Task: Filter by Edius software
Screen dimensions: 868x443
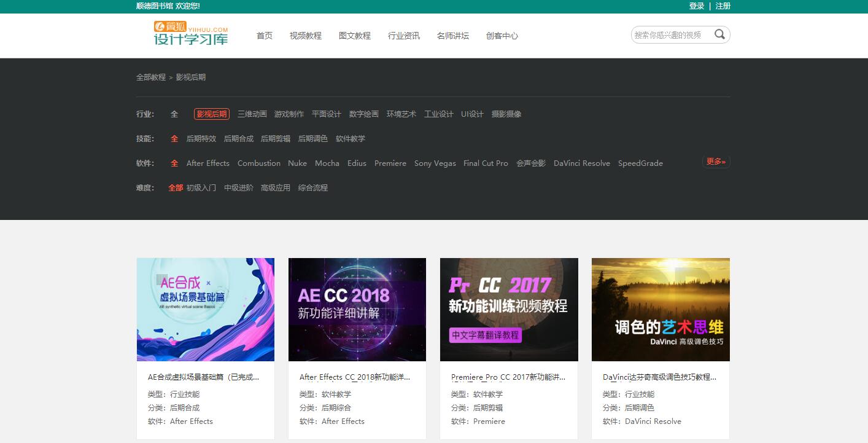Action: pos(357,163)
